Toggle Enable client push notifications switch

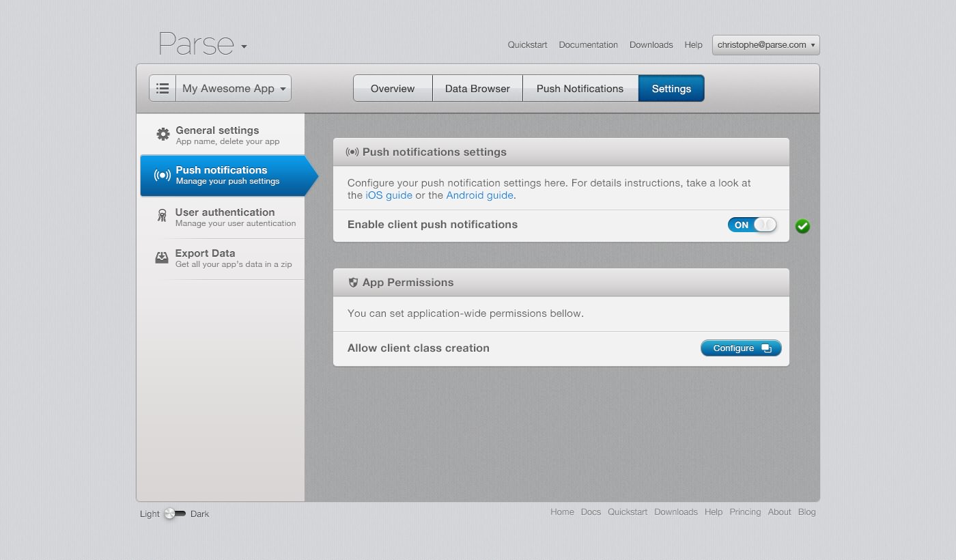[752, 225]
